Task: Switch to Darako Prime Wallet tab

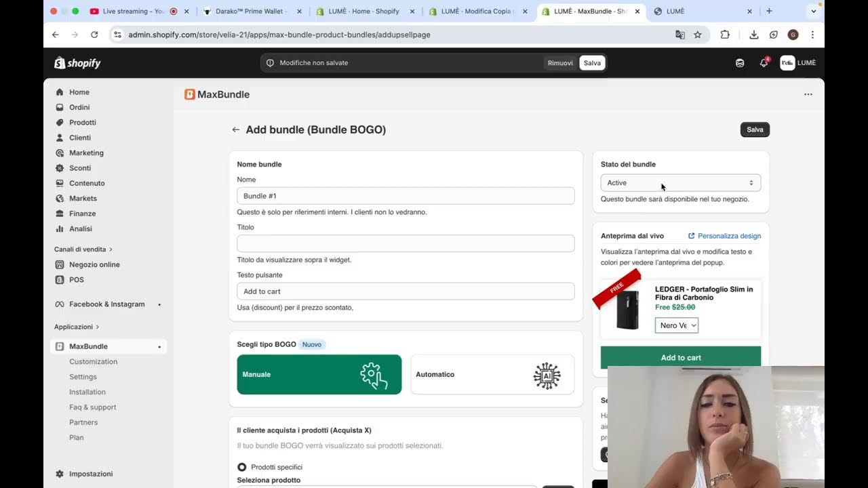Action: click(251, 12)
